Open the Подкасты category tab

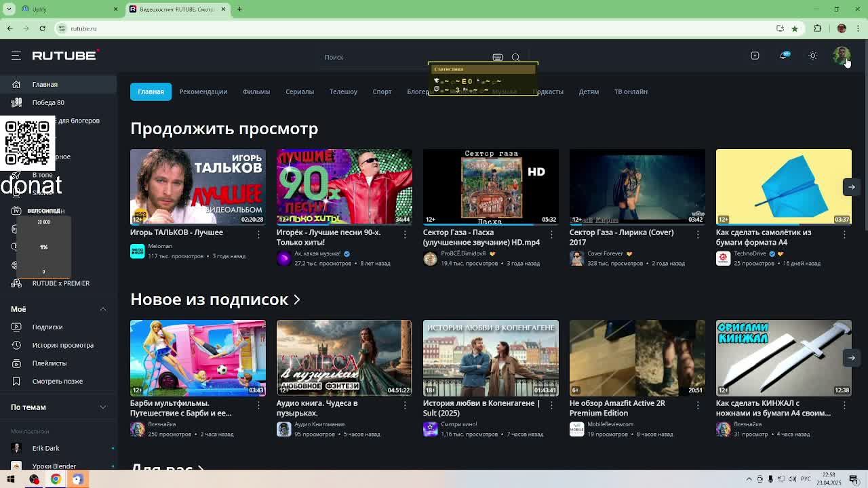point(548,91)
